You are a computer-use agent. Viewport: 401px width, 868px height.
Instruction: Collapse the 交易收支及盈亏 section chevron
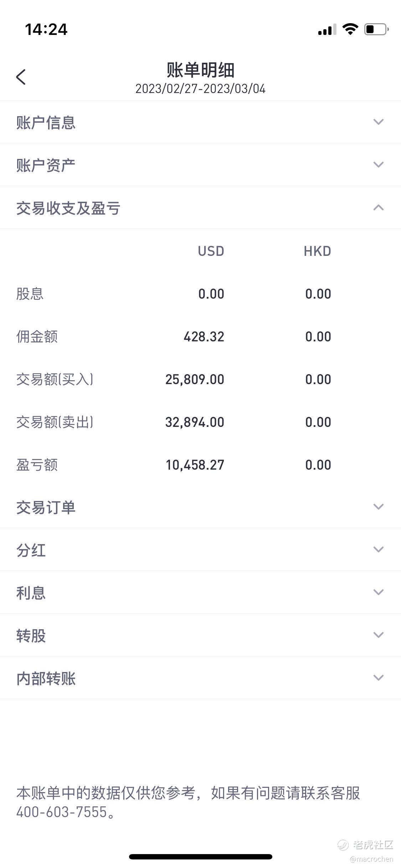pos(378,207)
